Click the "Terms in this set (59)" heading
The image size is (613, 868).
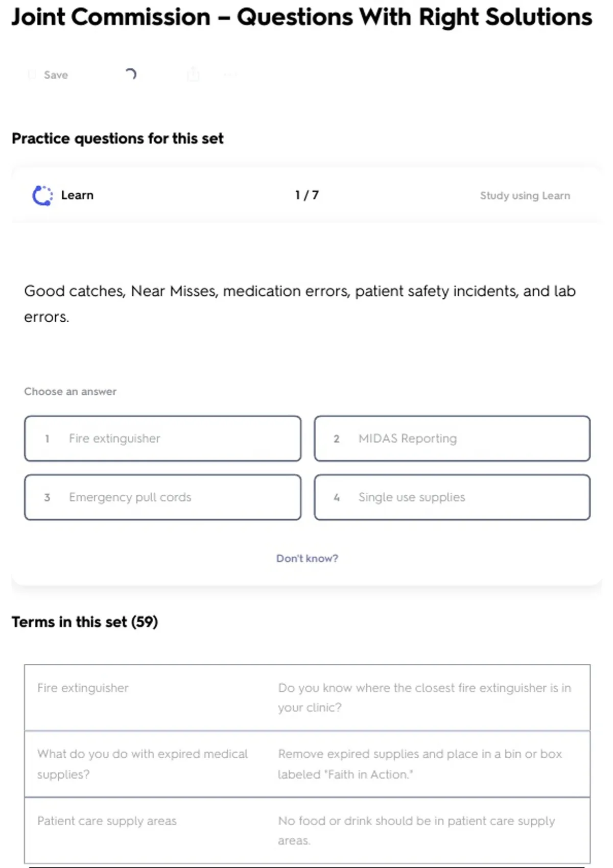[x=85, y=622]
